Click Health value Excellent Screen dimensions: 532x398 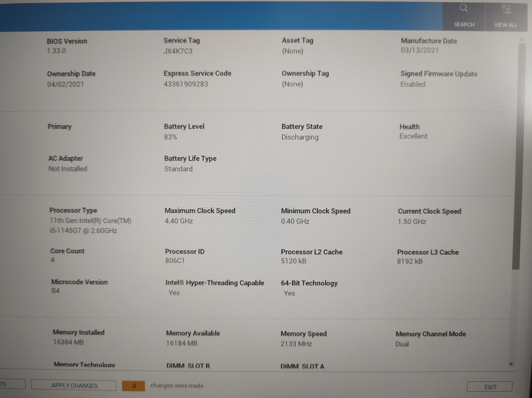pyautogui.click(x=413, y=136)
